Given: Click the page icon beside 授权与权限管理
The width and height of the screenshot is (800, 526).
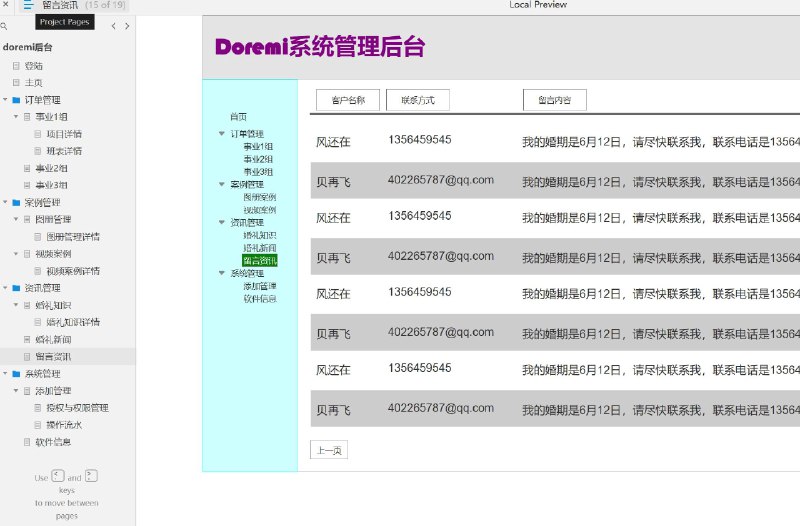Looking at the screenshot, I should [x=38, y=408].
